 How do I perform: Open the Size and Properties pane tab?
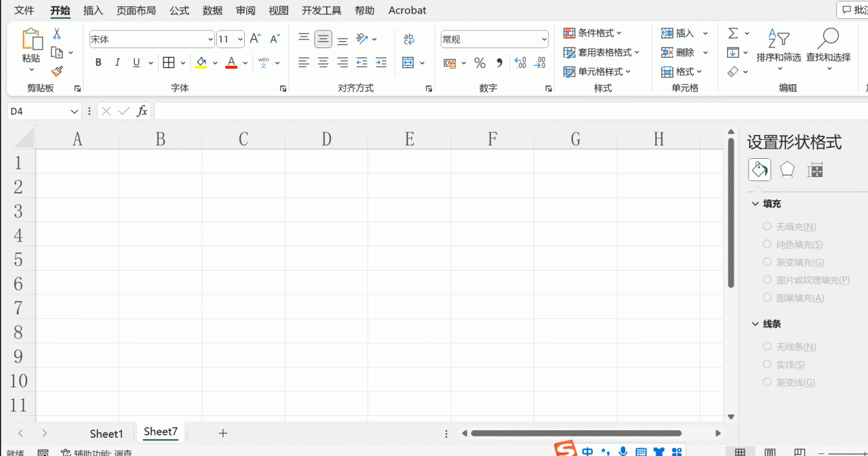pos(815,170)
